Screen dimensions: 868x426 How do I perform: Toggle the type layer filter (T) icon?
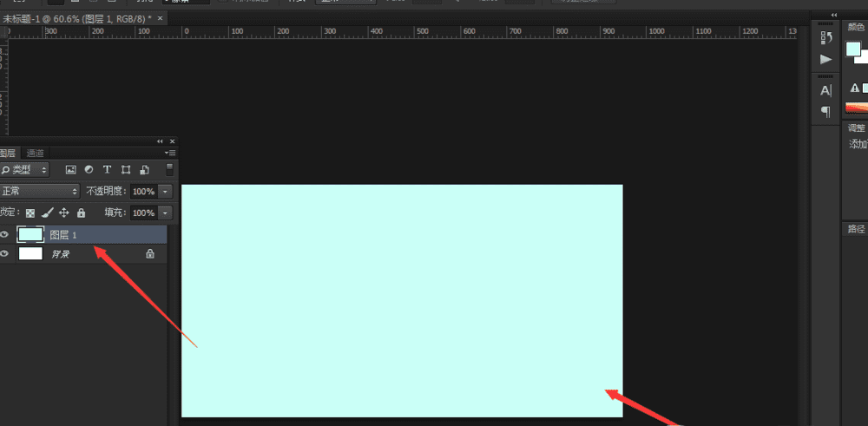tap(108, 169)
